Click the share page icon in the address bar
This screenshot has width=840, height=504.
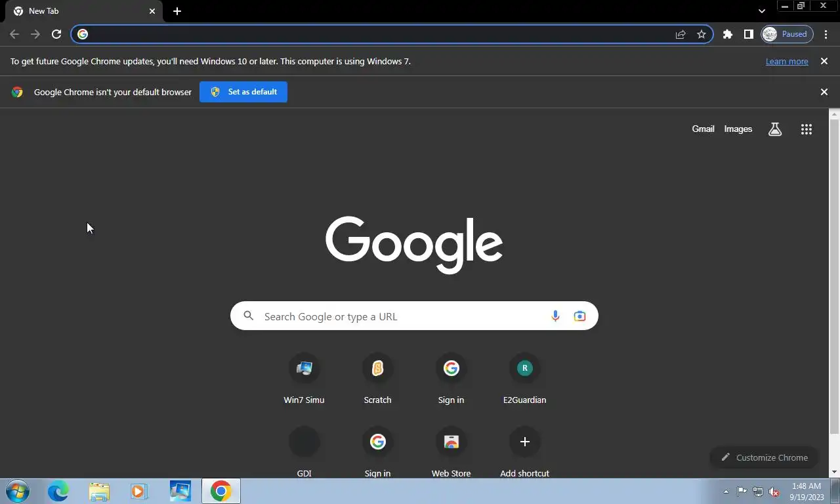point(681,34)
